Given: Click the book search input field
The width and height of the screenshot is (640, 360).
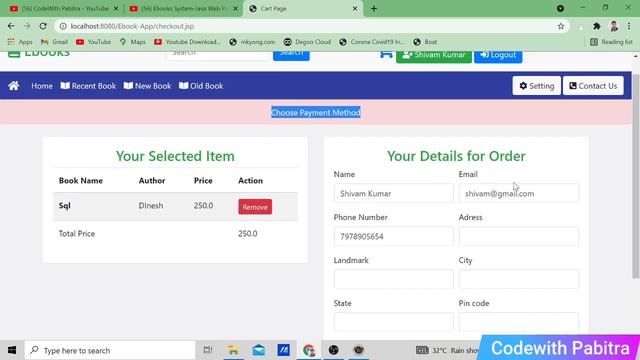Looking at the screenshot, I should (218, 56).
